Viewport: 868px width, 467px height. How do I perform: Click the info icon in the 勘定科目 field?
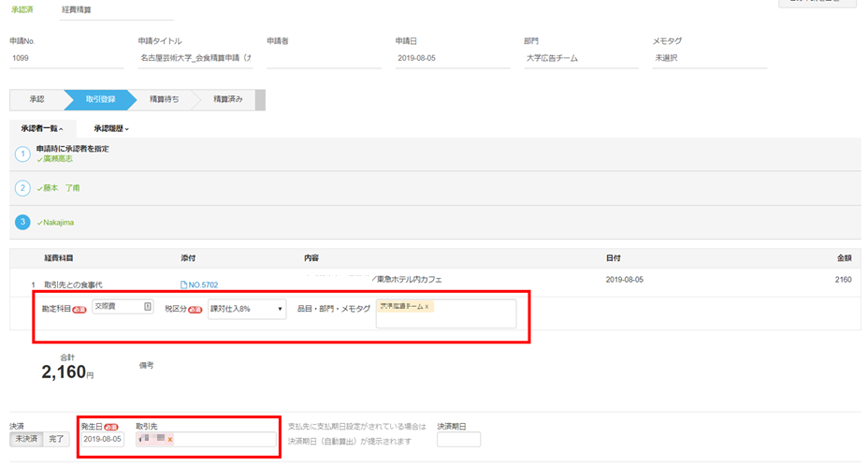[148, 306]
